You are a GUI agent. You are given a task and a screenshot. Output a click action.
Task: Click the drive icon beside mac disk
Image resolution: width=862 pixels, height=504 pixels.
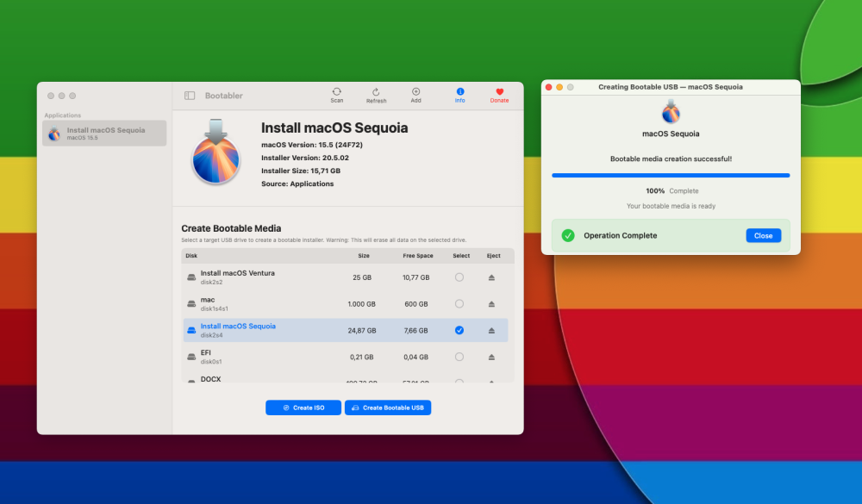point(191,304)
